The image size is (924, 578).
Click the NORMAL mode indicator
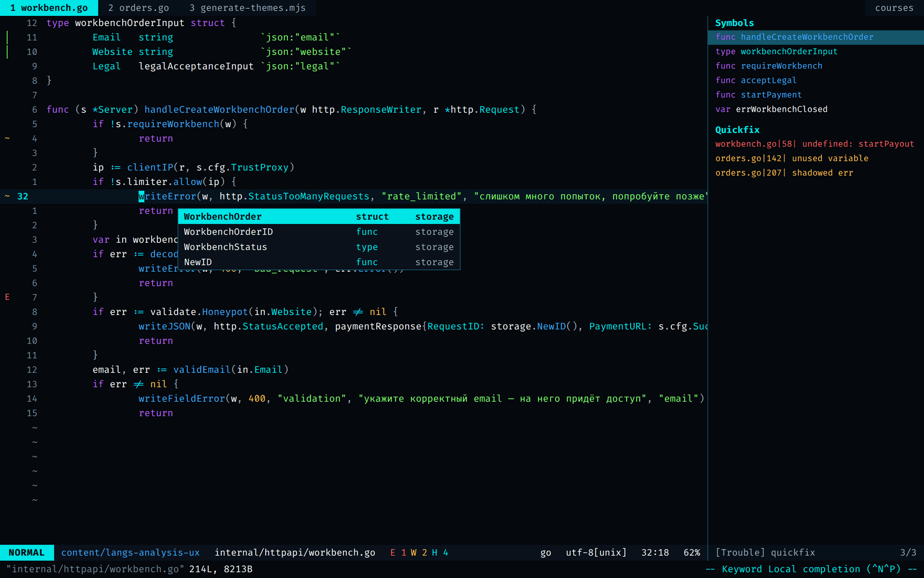[26, 552]
